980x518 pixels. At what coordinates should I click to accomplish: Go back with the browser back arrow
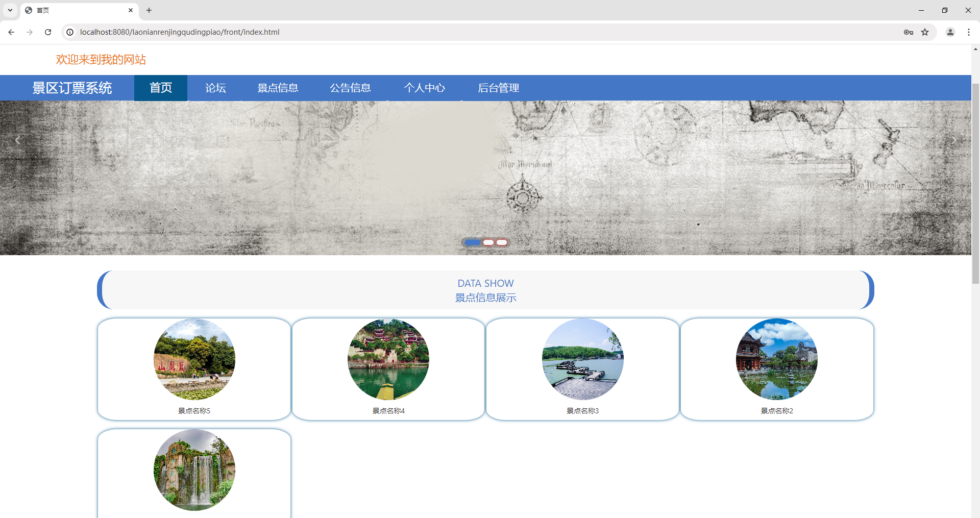tap(11, 32)
